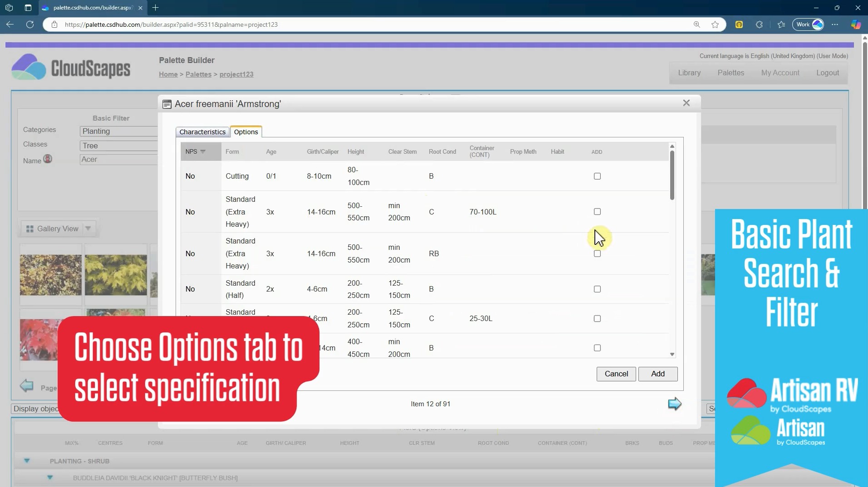Sort by the NPS column arrow
The image size is (868, 487).
coord(203,151)
